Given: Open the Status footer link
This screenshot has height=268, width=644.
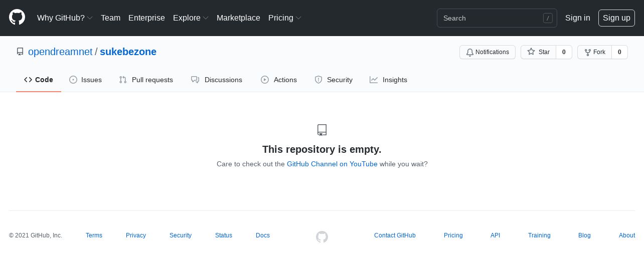Looking at the screenshot, I should [x=224, y=235].
